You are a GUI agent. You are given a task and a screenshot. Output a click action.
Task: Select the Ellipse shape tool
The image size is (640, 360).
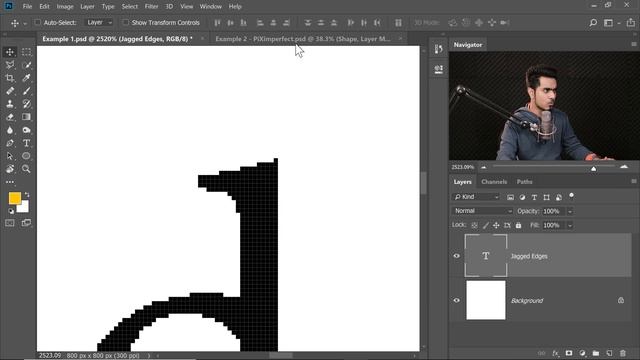coord(26,156)
